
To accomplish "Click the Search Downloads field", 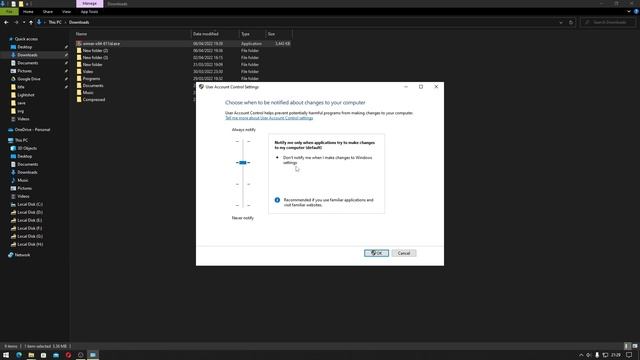I will pos(608,22).
